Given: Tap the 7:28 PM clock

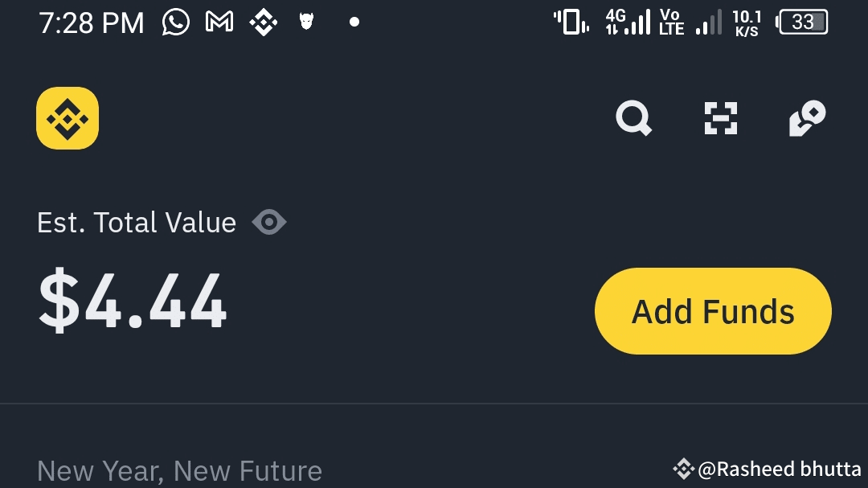Looking at the screenshot, I should [91, 23].
